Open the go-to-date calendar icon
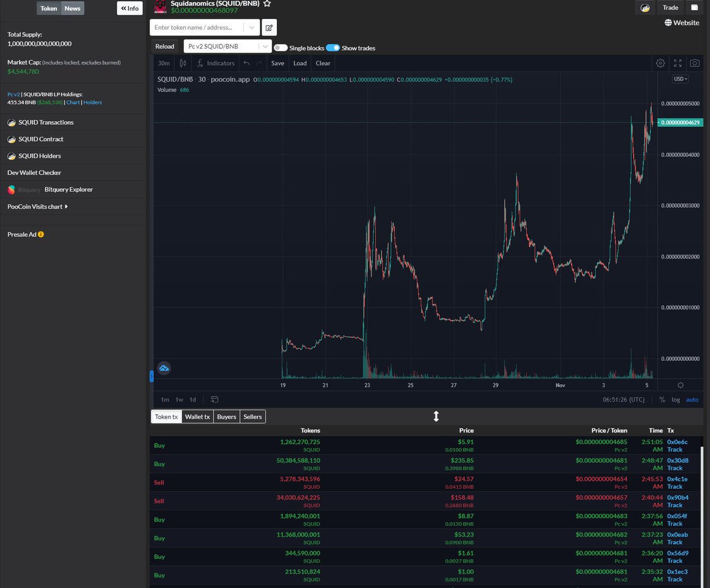The width and height of the screenshot is (710, 588). (214, 399)
